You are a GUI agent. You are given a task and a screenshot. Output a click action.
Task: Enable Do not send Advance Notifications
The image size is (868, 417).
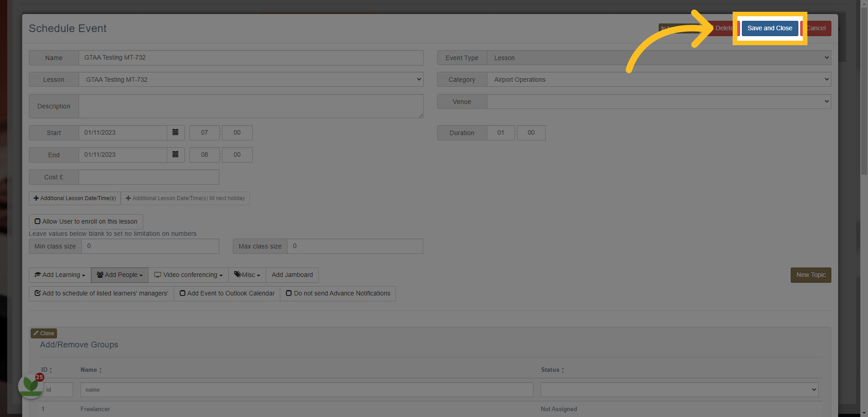pyautogui.click(x=338, y=294)
